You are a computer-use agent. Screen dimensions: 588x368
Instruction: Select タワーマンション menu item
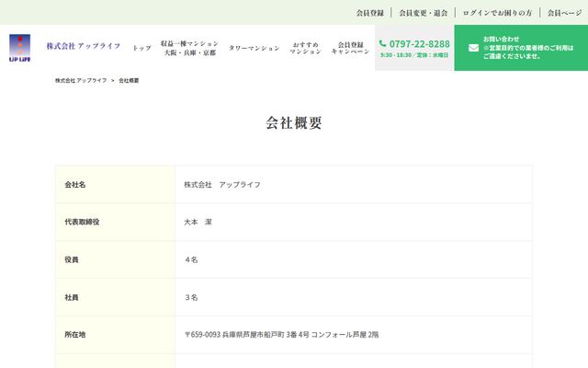(x=254, y=48)
